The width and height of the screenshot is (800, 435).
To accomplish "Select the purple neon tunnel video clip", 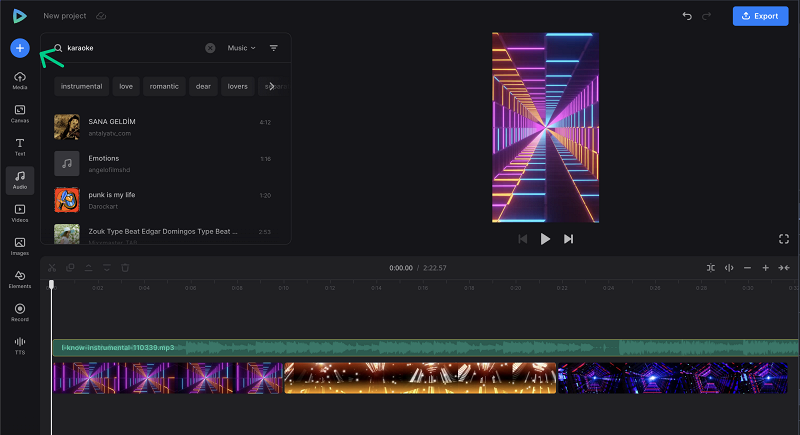I will pyautogui.click(x=168, y=378).
